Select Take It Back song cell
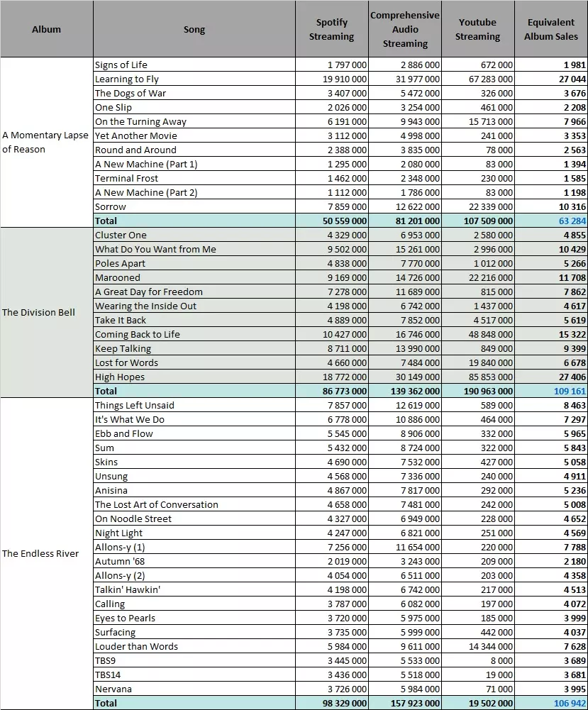The width and height of the screenshot is (588, 710). pos(194,320)
